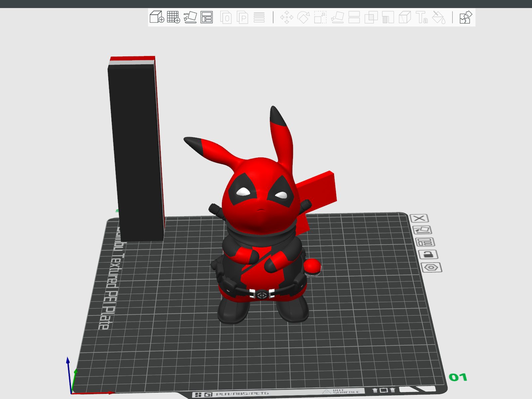532x399 pixels.
Task: Open the Mesh Boolean tool
Action: coord(371,17)
